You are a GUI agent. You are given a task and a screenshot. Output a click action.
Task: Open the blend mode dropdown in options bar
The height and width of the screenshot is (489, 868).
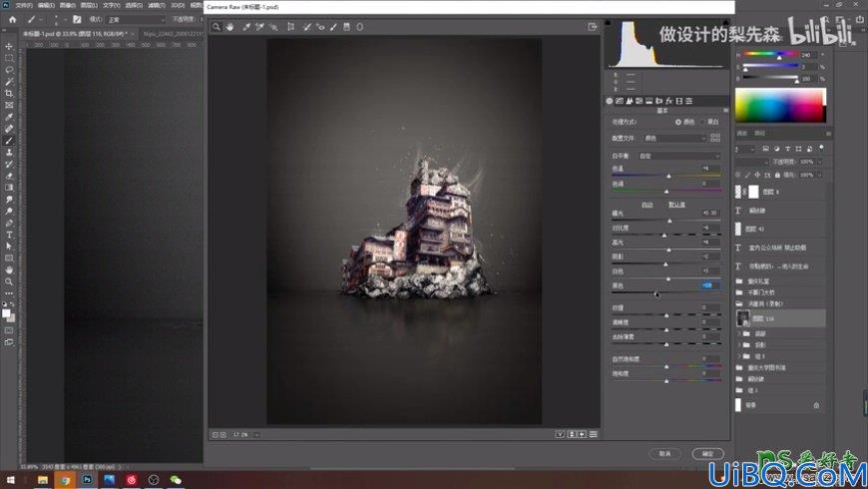[x=136, y=19]
